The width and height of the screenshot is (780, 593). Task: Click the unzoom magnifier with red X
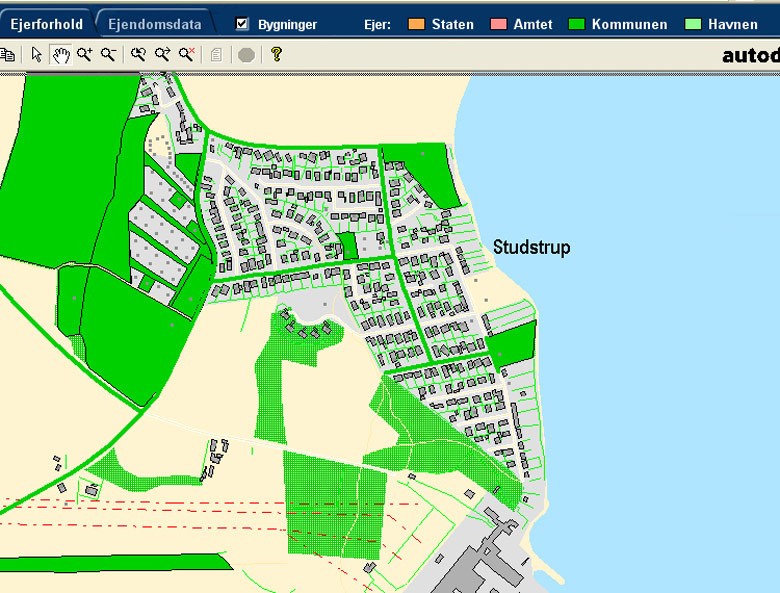point(187,54)
